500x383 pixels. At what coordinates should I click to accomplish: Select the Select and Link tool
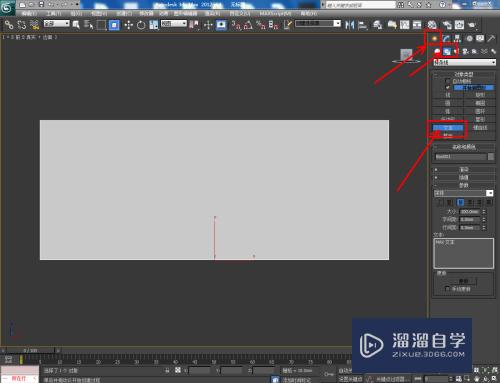(x=9, y=25)
